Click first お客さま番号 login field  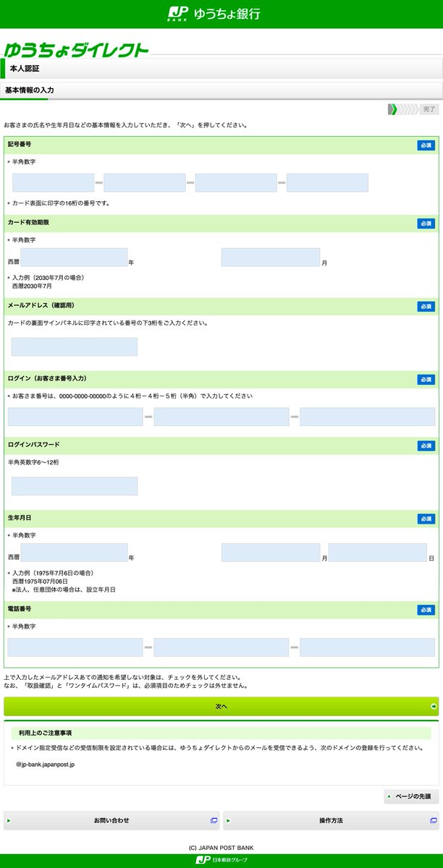(75, 417)
